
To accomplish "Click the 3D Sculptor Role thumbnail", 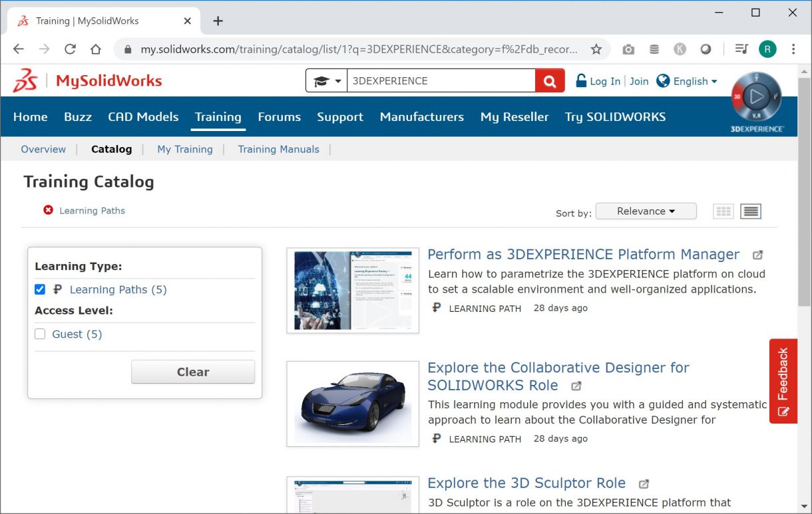I will pyautogui.click(x=353, y=495).
